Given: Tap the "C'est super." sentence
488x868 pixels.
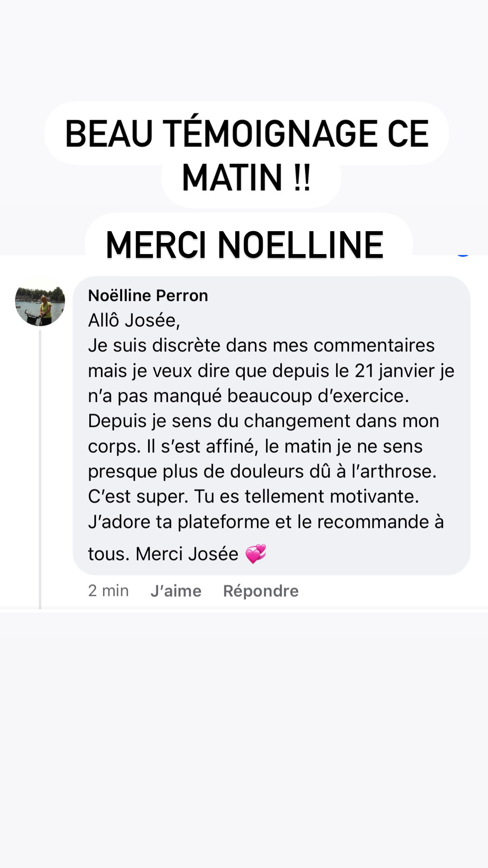Looking at the screenshot, I should (x=138, y=497).
